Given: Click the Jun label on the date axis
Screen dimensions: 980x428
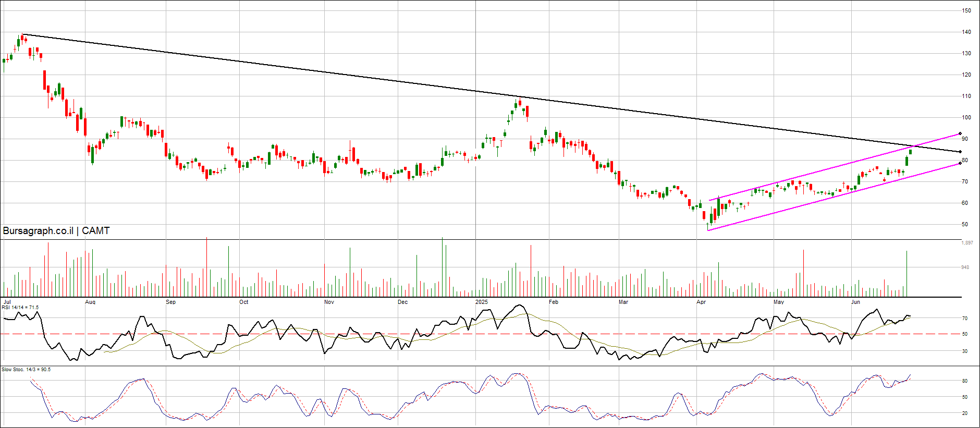Looking at the screenshot, I should coord(855,302).
